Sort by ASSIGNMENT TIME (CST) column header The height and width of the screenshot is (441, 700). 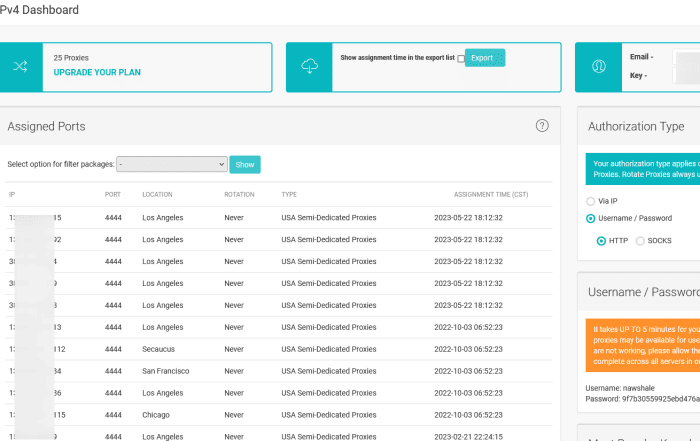tap(491, 194)
